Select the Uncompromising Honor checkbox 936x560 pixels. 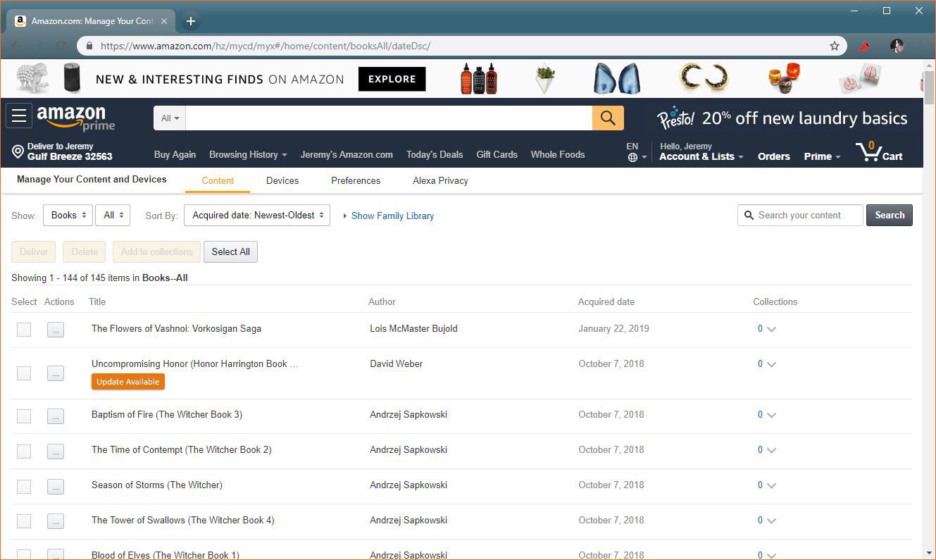(x=24, y=373)
